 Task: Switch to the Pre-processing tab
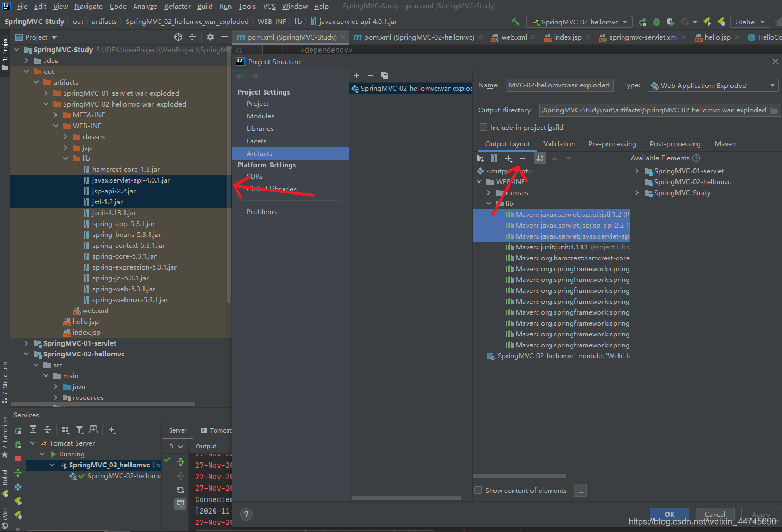coord(612,144)
